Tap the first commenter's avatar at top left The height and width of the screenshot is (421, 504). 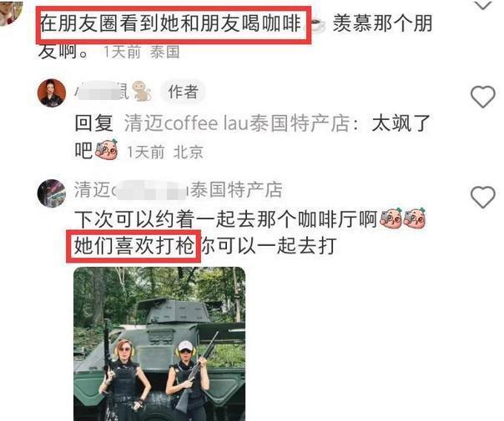pyautogui.click(x=11, y=13)
